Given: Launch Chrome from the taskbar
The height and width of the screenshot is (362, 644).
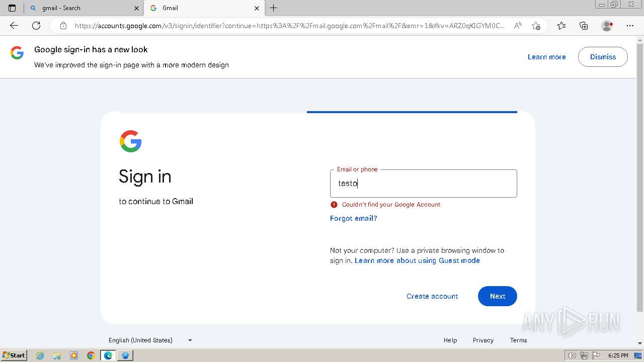Looking at the screenshot, I should pyautogui.click(x=91, y=355).
